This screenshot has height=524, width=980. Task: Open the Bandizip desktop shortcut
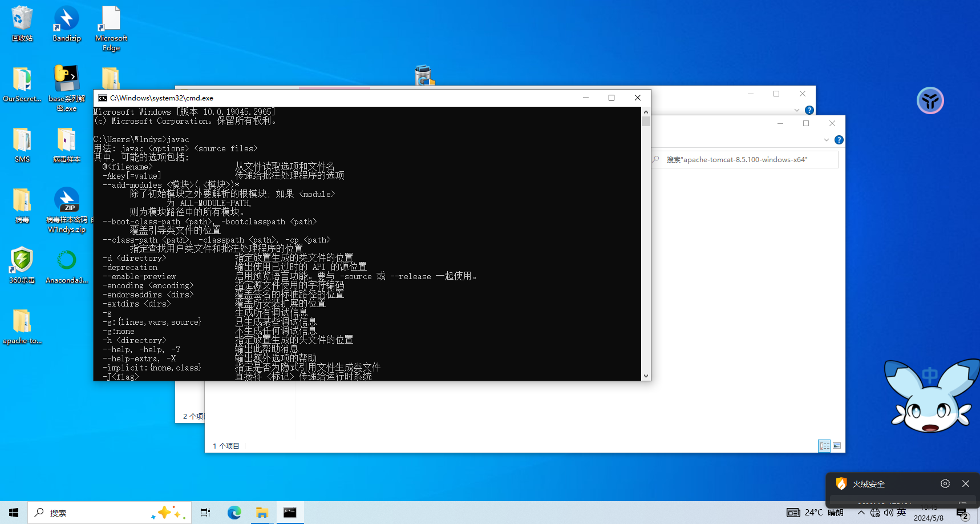pos(66,23)
